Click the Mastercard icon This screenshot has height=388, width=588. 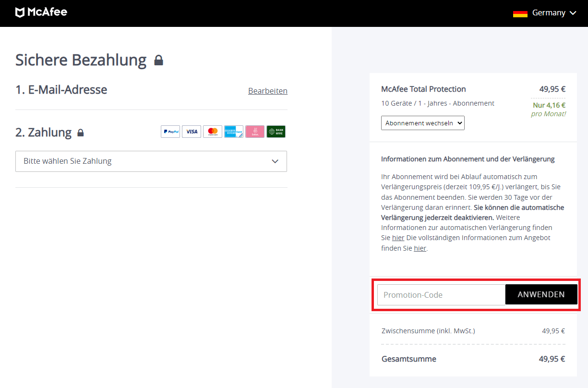click(213, 132)
